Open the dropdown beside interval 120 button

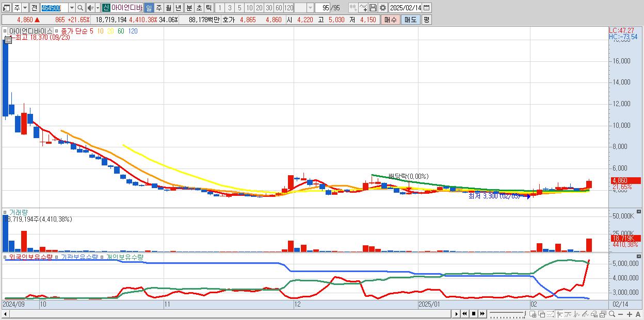pos(310,8)
